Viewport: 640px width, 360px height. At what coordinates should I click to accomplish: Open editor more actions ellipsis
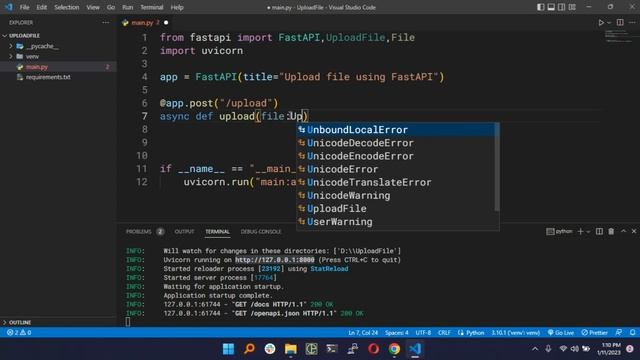tap(632, 22)
